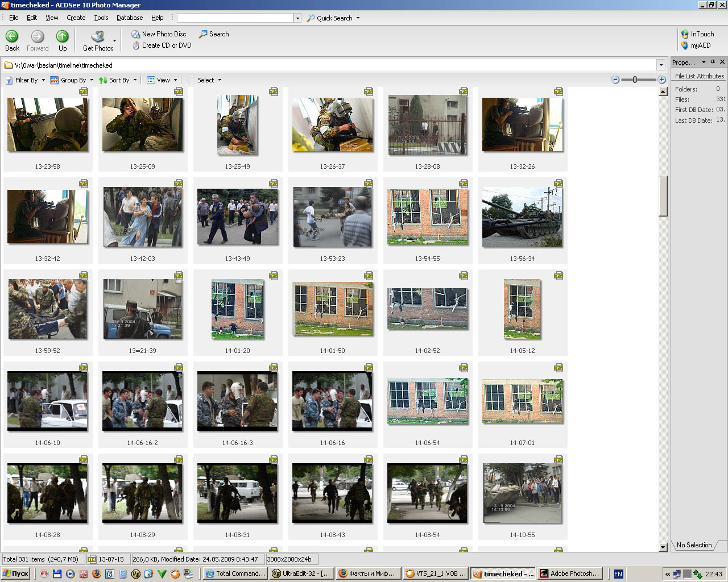Screen dimensions: 728x582
Task: Open the Help menu
Action: point(158,18)
